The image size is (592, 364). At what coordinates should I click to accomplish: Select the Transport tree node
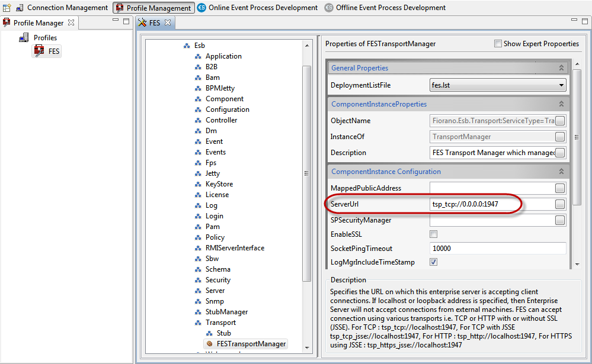pos(220,323)
